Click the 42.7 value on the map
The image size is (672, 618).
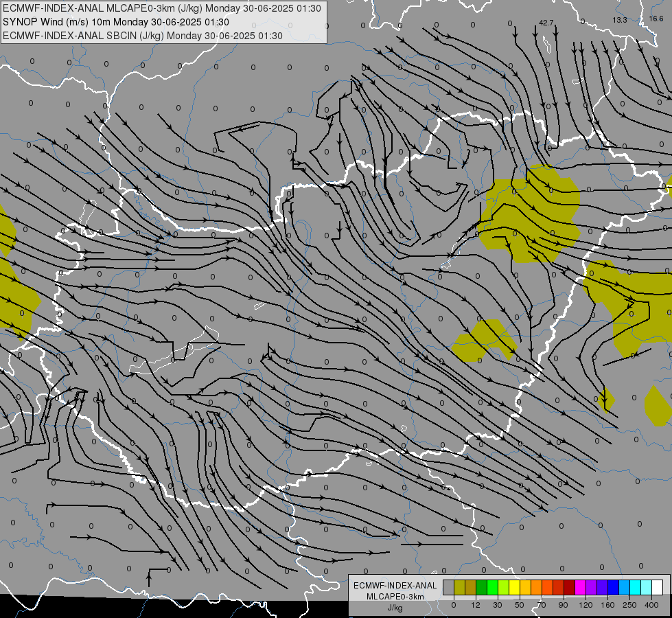[x=546, y=23]
